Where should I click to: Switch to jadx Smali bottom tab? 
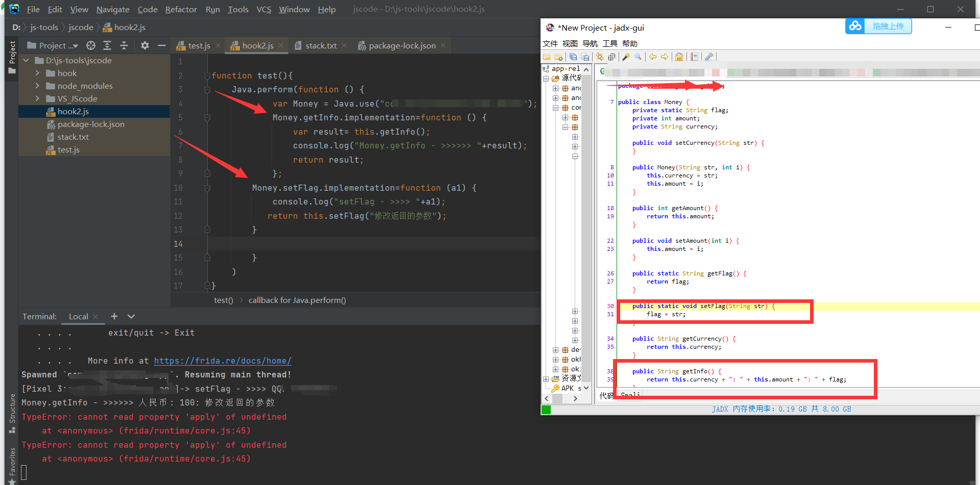(630, 395)
